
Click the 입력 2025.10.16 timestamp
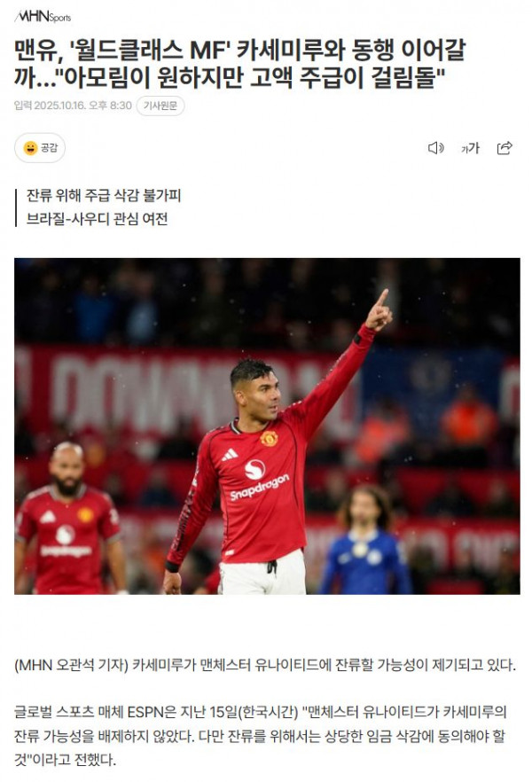(x=73, y=106)
